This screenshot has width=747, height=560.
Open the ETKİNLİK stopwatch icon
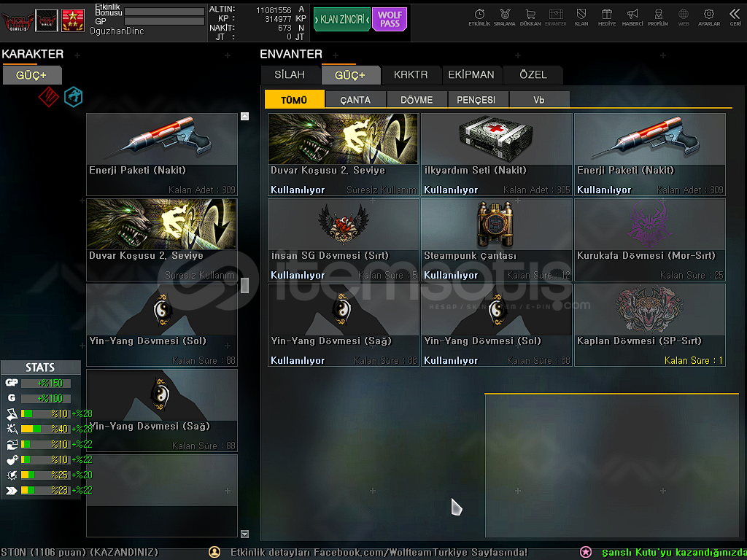coord(479,17)
